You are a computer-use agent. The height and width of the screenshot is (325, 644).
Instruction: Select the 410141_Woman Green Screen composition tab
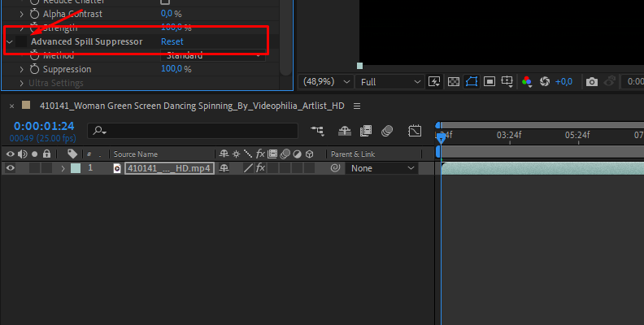tap(192, 106)
